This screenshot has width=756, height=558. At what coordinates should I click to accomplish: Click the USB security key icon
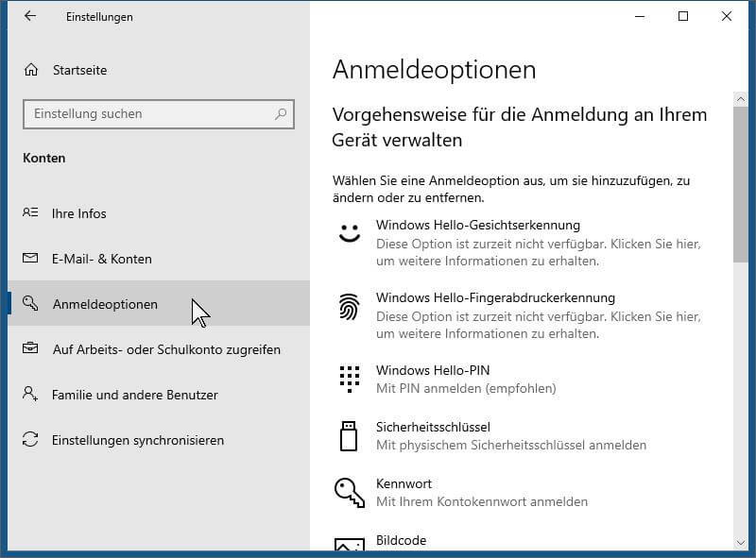click(349, 436)
